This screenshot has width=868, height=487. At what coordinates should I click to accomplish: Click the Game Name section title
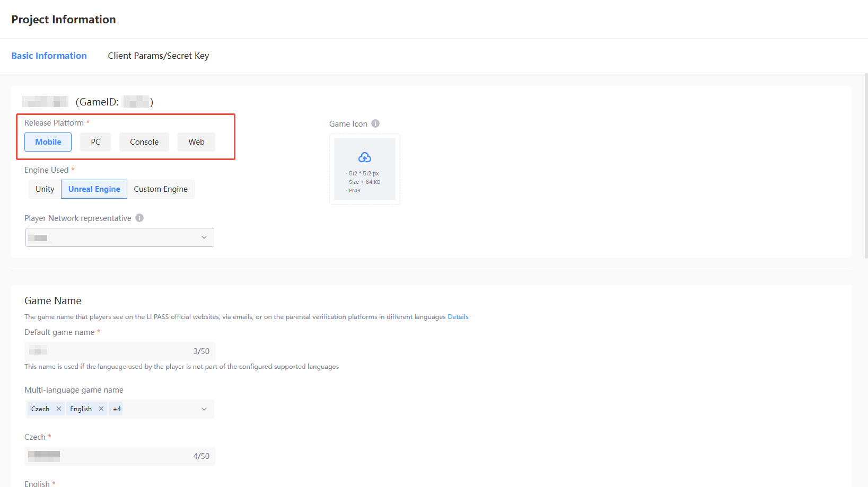point(53,300)
